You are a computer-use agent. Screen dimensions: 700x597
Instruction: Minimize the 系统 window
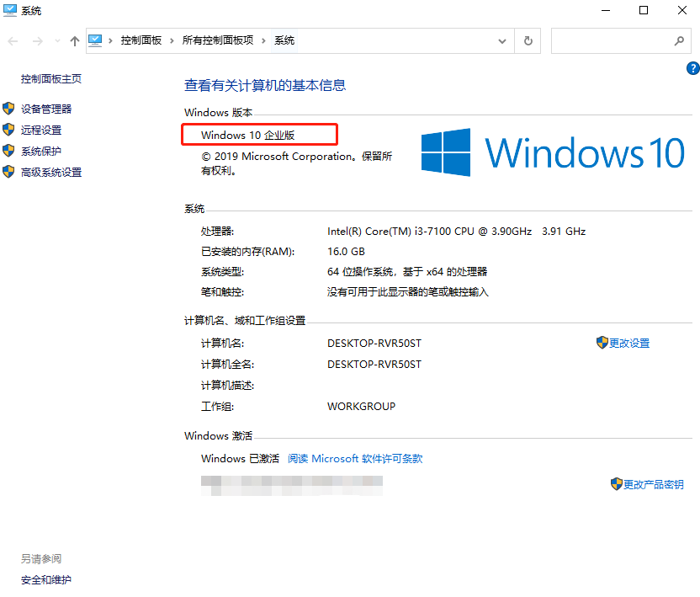click(606, 10)
